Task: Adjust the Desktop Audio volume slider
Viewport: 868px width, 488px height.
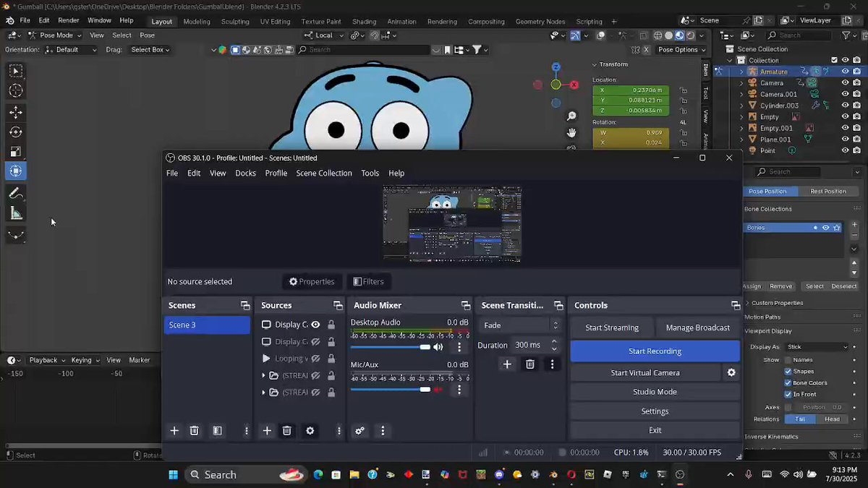Action: click(x=391, y=347)
